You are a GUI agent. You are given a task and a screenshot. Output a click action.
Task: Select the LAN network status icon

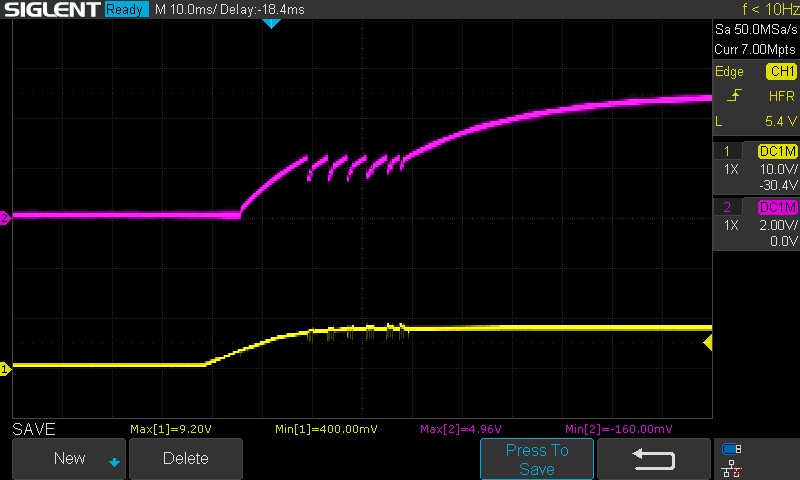732,468
